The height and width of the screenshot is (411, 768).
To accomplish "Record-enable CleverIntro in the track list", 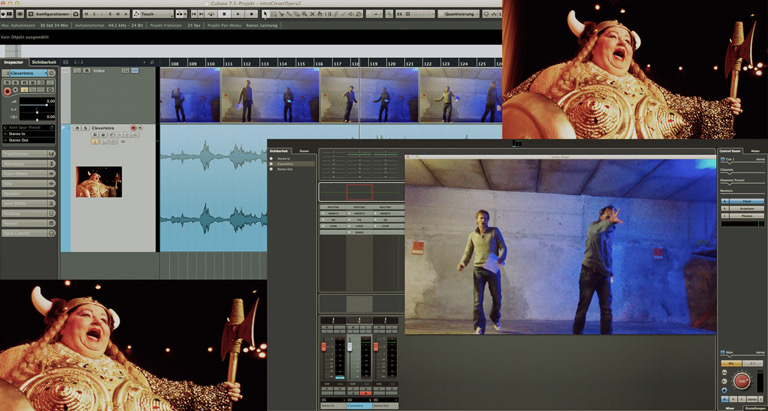I will pos(133,128).
